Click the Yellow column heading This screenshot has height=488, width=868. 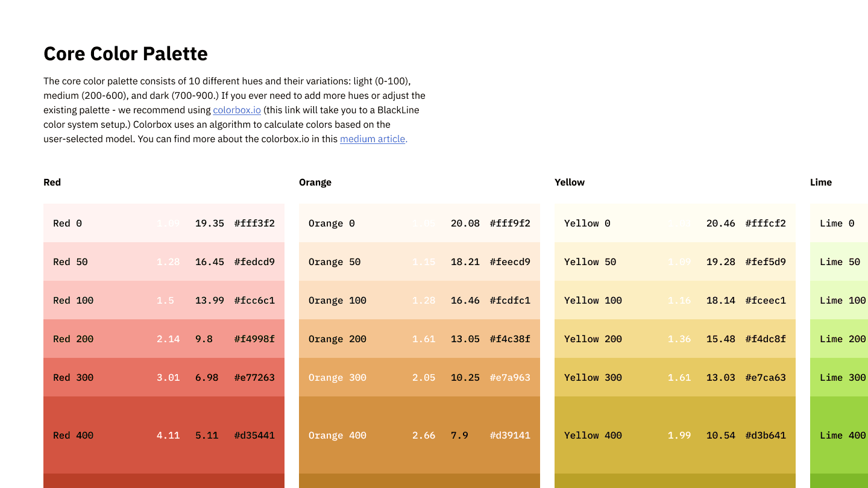click(570, 182)
